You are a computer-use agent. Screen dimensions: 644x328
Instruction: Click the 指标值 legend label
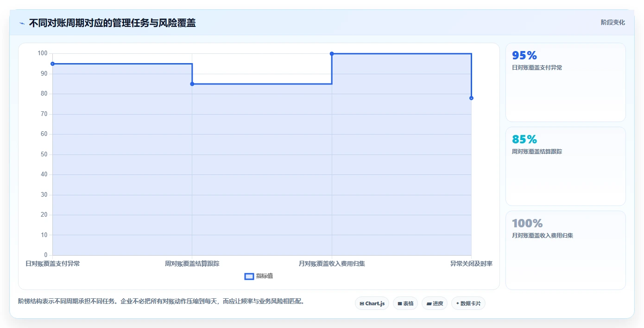tap(265, 276)
